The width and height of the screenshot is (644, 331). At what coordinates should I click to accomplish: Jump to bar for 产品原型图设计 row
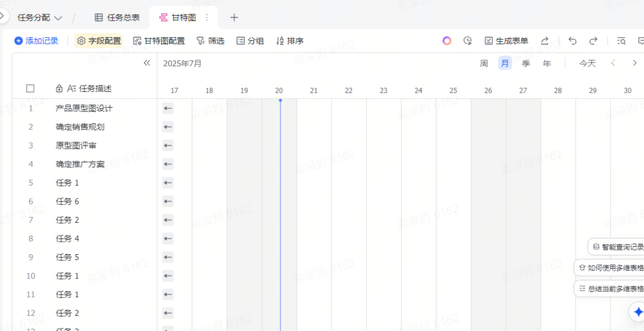168,108
